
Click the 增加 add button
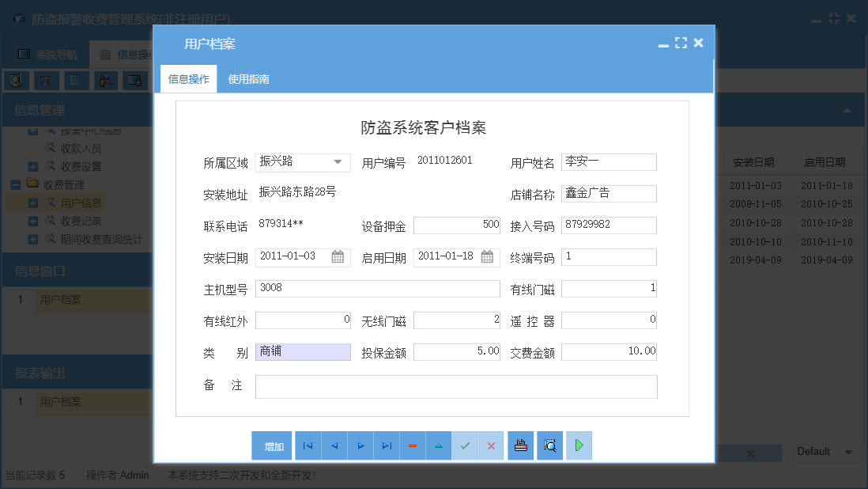(x=272, y=445)
